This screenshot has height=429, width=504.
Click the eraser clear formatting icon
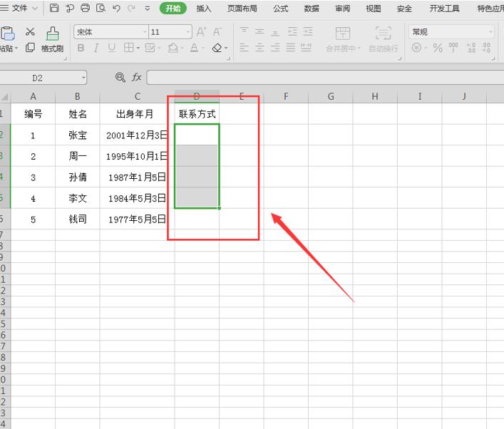(217, 48)
